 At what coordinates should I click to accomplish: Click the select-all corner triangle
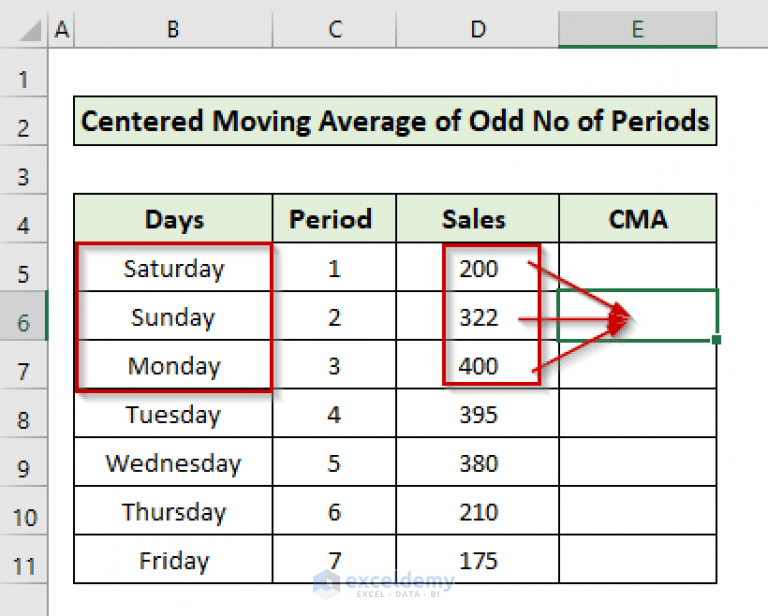pyautogui.click(x=30, y=31)
